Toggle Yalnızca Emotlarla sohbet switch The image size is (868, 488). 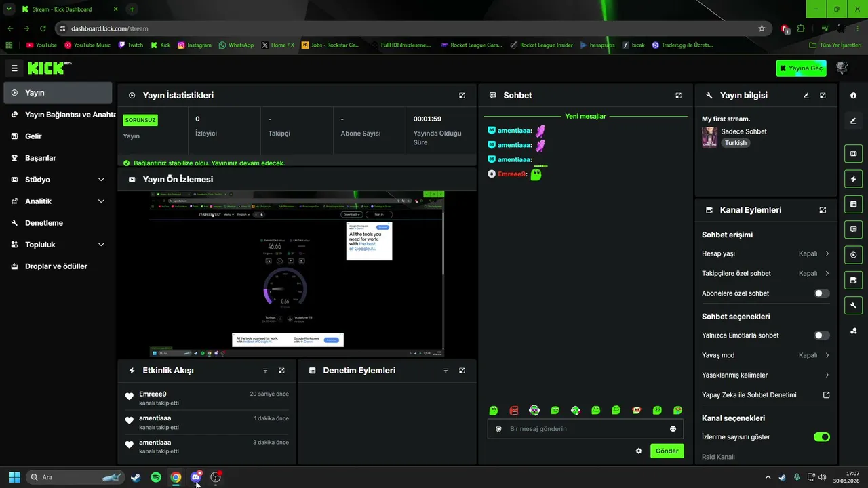coord(821,335)
